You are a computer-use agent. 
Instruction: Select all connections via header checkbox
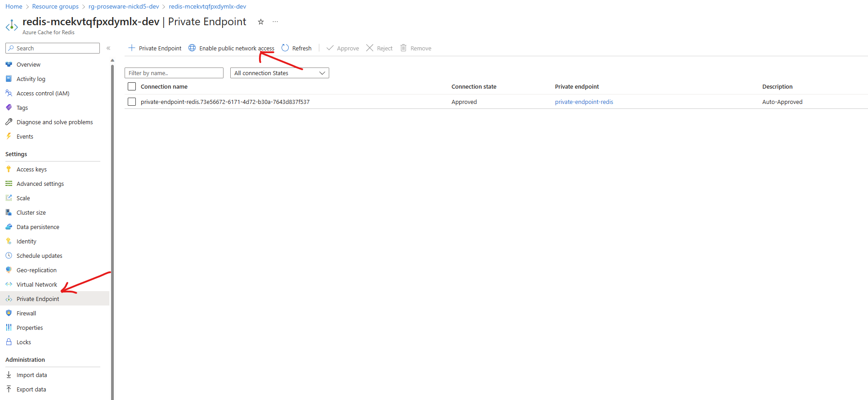132,86
